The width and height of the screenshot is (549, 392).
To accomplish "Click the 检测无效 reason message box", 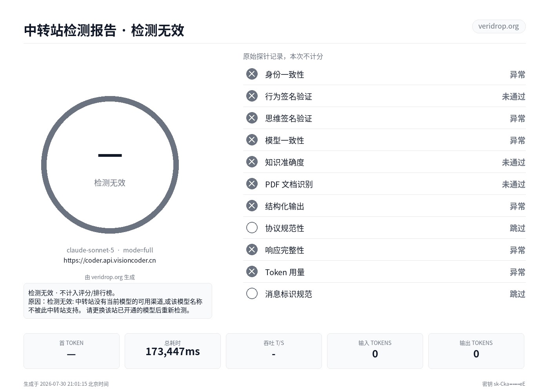I will point(118,301).
